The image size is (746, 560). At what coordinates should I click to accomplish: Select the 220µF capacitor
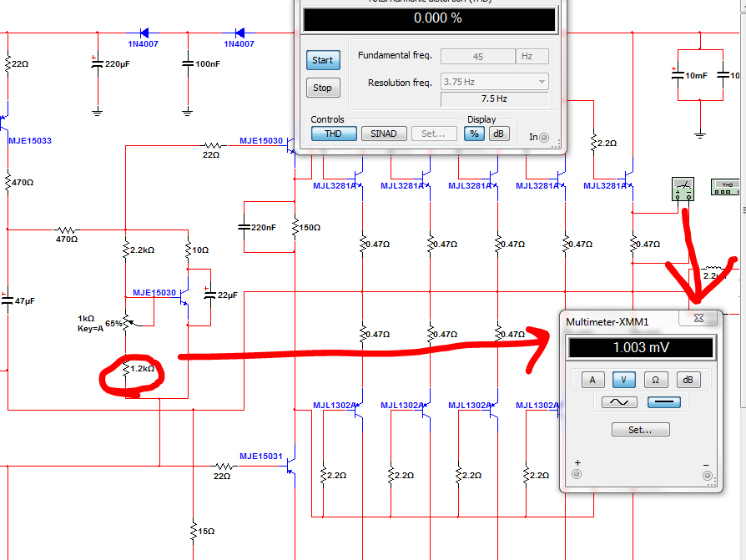(98, 63)
